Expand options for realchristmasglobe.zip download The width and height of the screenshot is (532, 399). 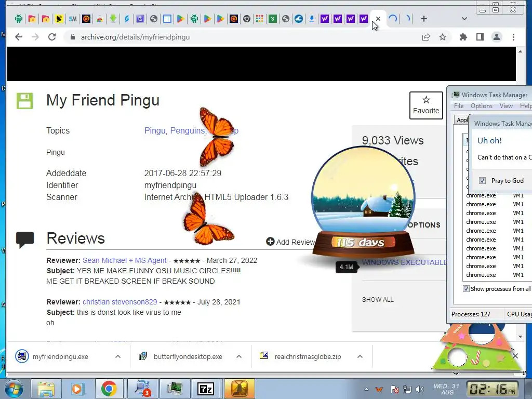pos(360,356)
